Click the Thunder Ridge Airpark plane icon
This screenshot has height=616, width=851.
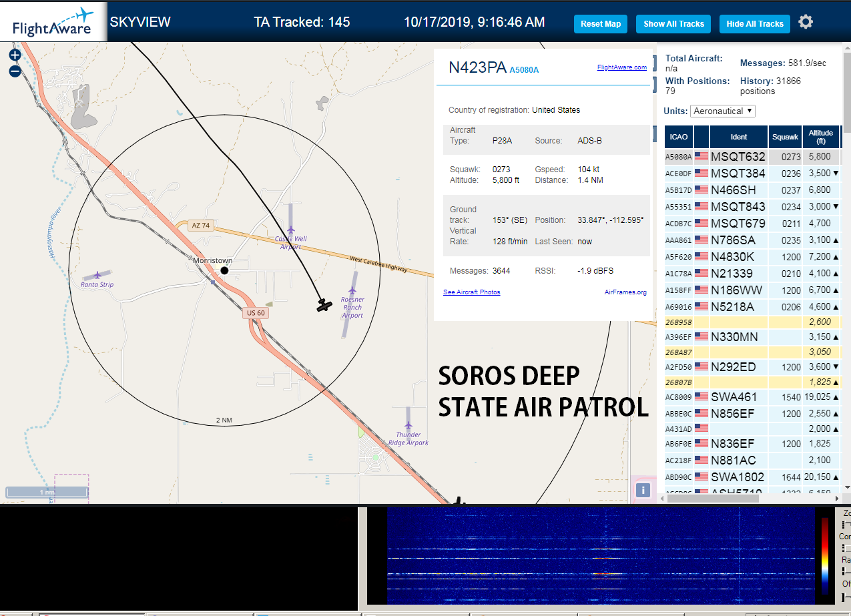point(408,425)
